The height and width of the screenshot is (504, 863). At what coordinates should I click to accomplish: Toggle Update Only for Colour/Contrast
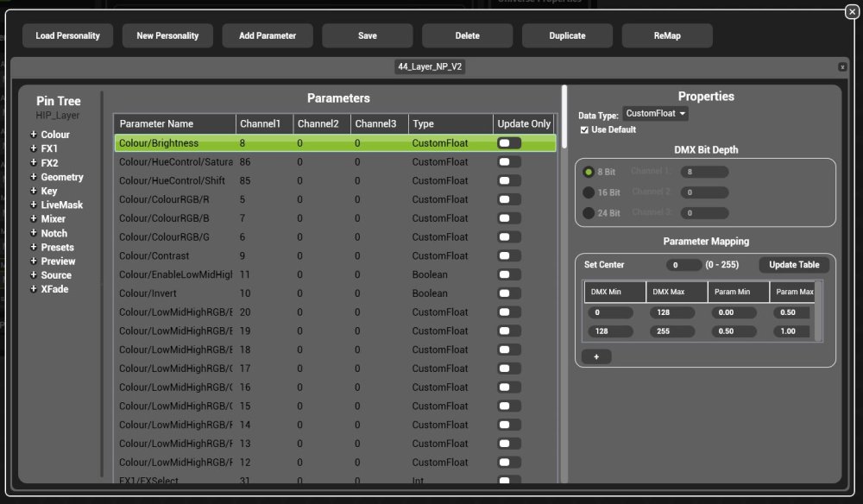pos(509,255)
